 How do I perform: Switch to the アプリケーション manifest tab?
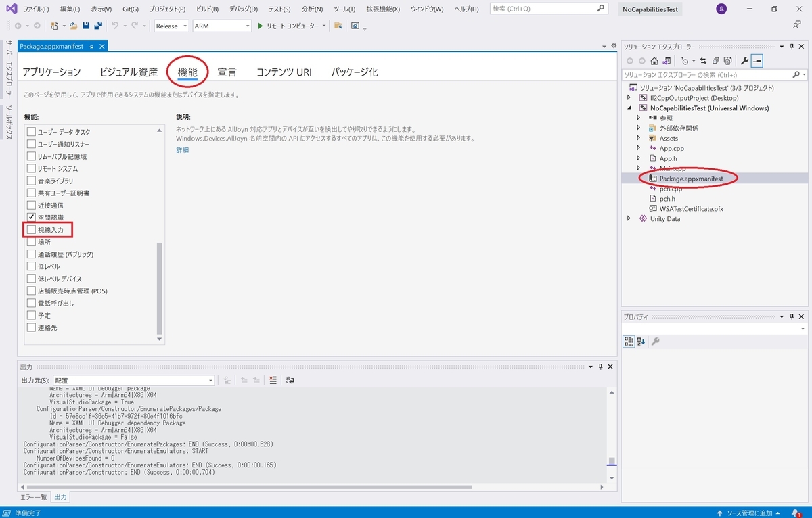(x=51, y=72)
